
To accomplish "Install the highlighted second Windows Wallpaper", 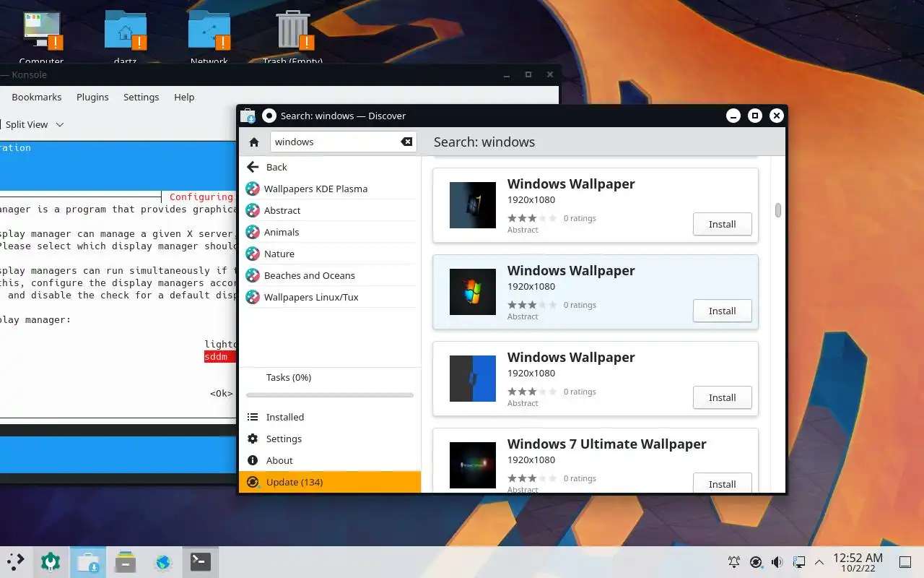I will click(x=722, y=311).
